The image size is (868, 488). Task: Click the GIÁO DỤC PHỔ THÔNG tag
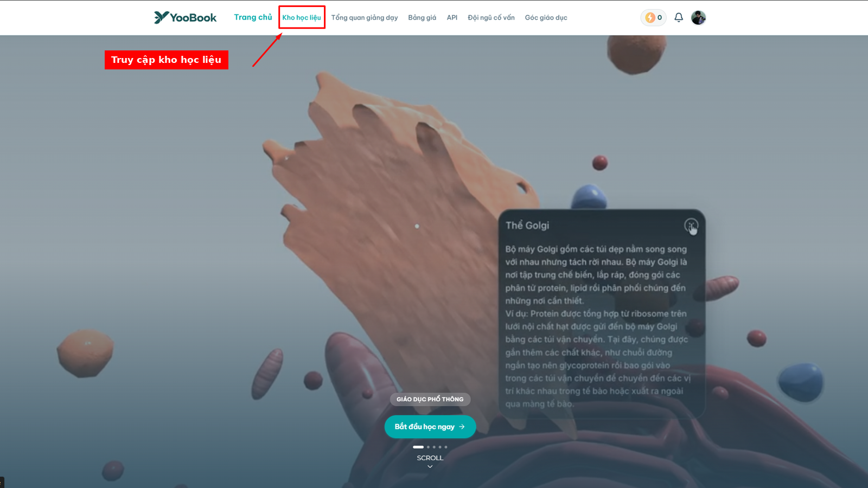point(430,399)
